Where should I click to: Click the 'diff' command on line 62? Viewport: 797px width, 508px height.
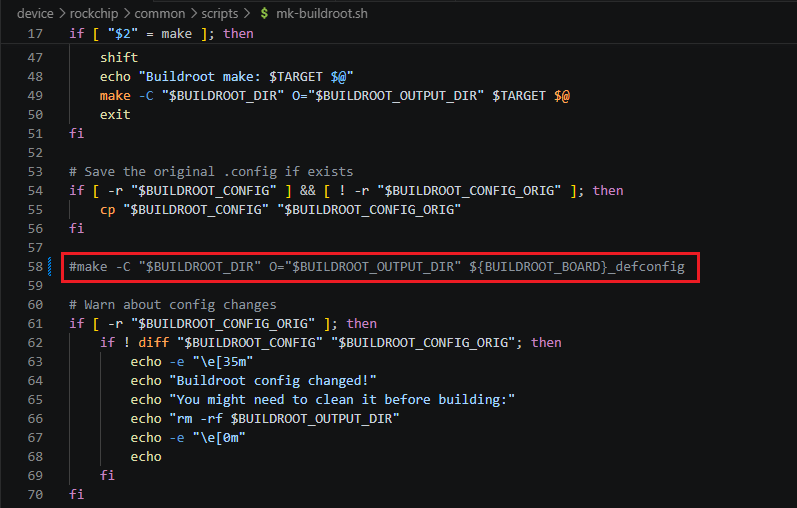(x=154, y=343)
